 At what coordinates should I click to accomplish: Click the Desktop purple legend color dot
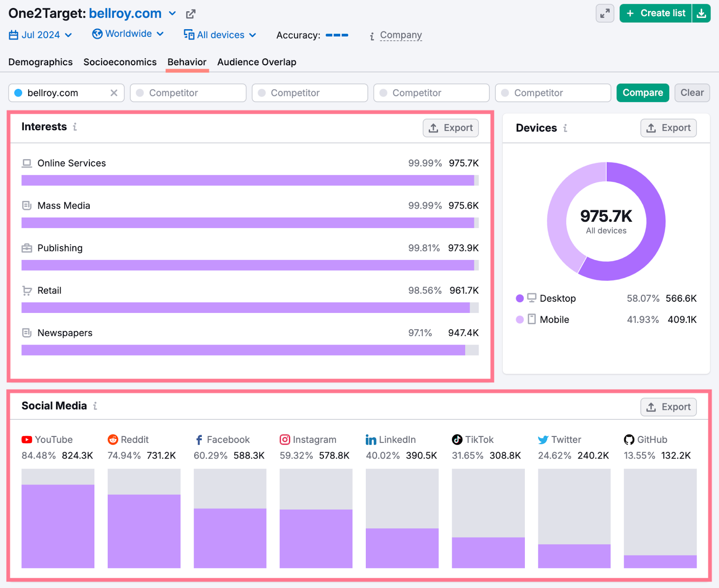pos(520,298)
